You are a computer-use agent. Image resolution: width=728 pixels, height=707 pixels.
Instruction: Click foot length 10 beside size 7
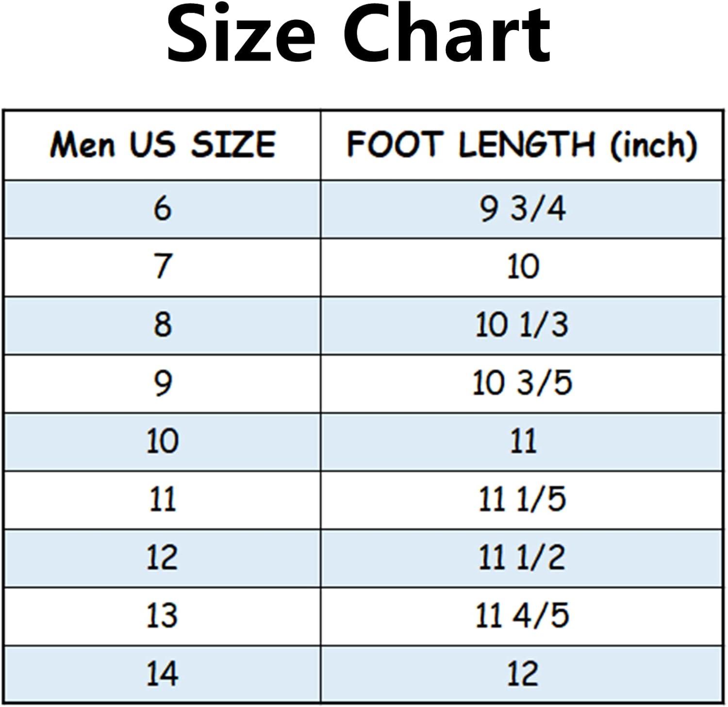(523, 267)
